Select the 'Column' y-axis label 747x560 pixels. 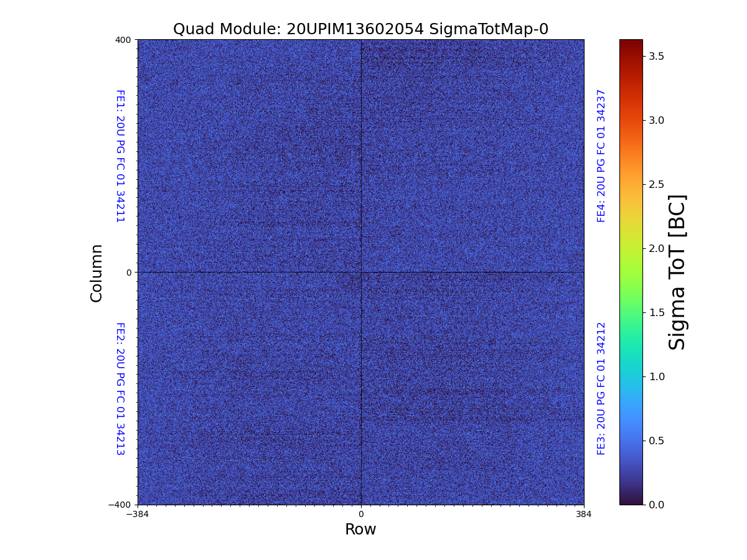96,273
